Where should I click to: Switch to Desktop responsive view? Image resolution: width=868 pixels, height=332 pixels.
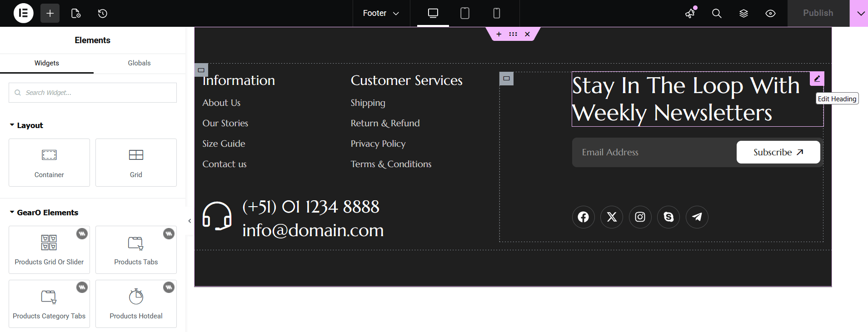click(x=433, y=13)
